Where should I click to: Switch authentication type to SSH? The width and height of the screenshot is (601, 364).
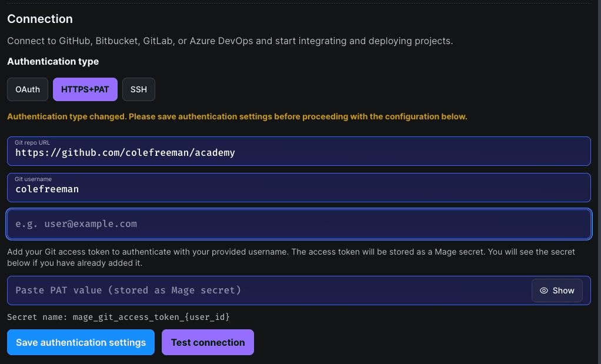tap(139, 89)
